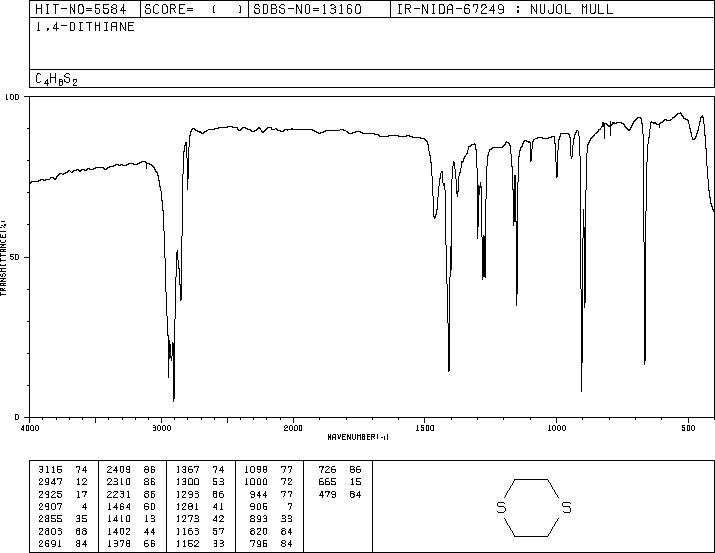Click the 906 peak entry with transmittance 7
This screenshot has height=553, width=715.
[271, 506]
